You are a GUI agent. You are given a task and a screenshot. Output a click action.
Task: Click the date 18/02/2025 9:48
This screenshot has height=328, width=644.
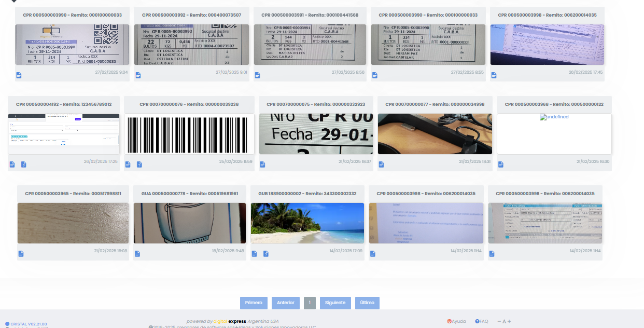[x=228, y=251]
